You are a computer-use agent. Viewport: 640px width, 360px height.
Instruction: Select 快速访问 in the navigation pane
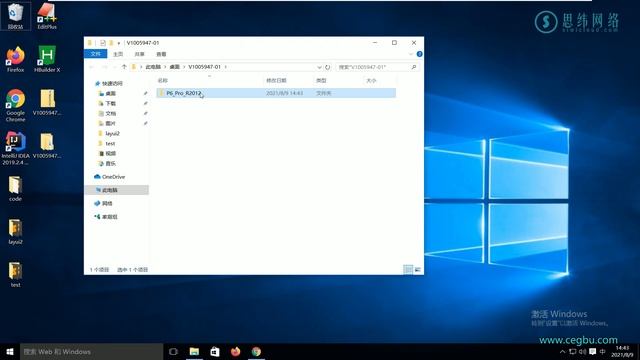(x=112, y=84)
